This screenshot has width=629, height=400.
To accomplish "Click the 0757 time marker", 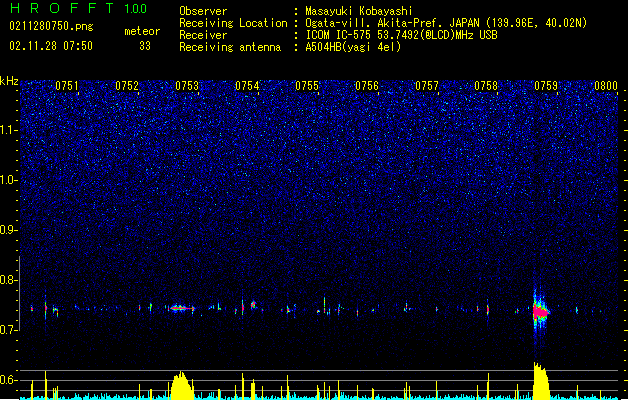I will 427,85.
